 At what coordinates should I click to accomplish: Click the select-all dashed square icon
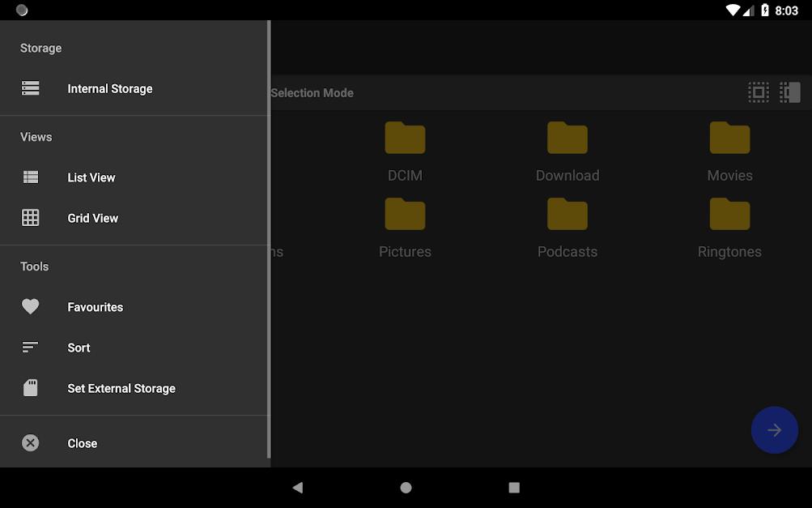(x=759, y=93)
